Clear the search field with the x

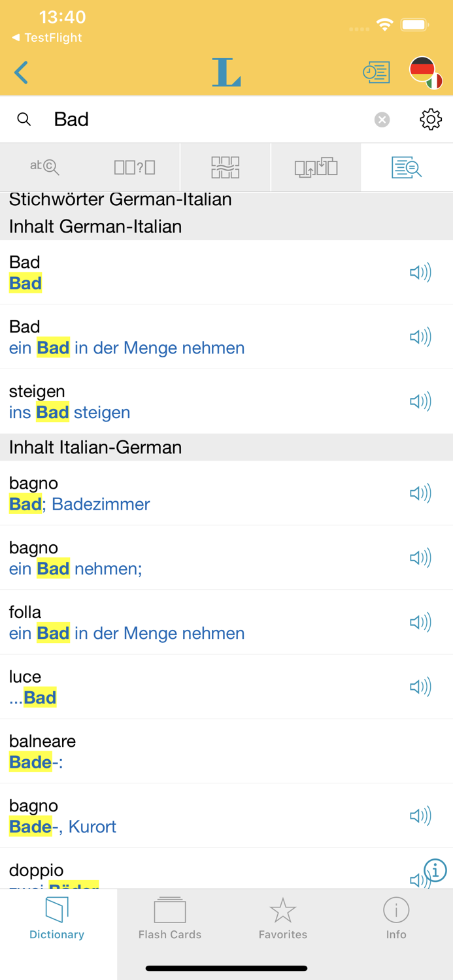pyautogui.click(x=382, y=118)
